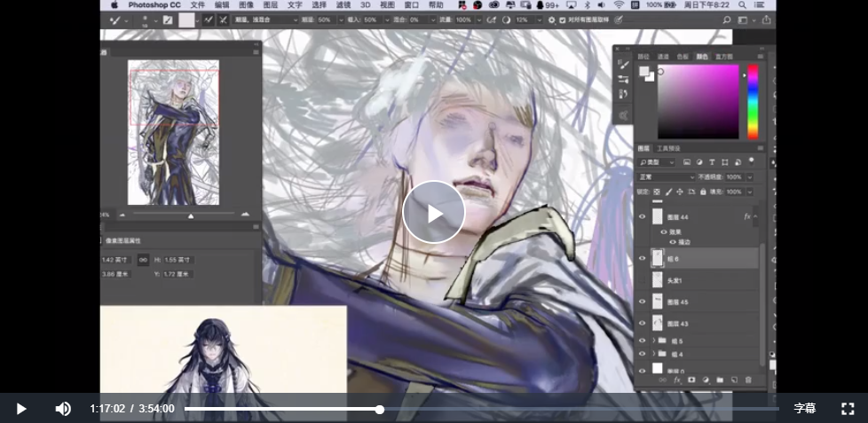Image resolution: width=868 pixels, height=423 pixels.
Task: Click the Wi-Fi icon in the menu bar
Action: pyautogui.click(x=619, y=5)
